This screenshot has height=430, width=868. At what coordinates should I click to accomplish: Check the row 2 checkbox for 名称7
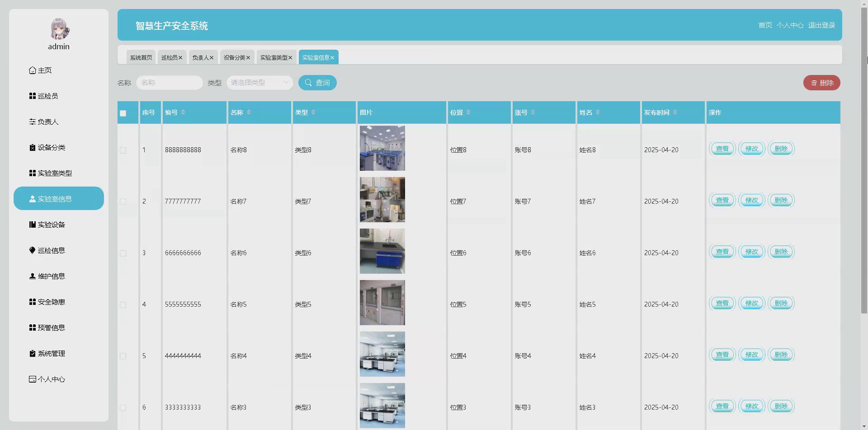click(x=123, y=202)
